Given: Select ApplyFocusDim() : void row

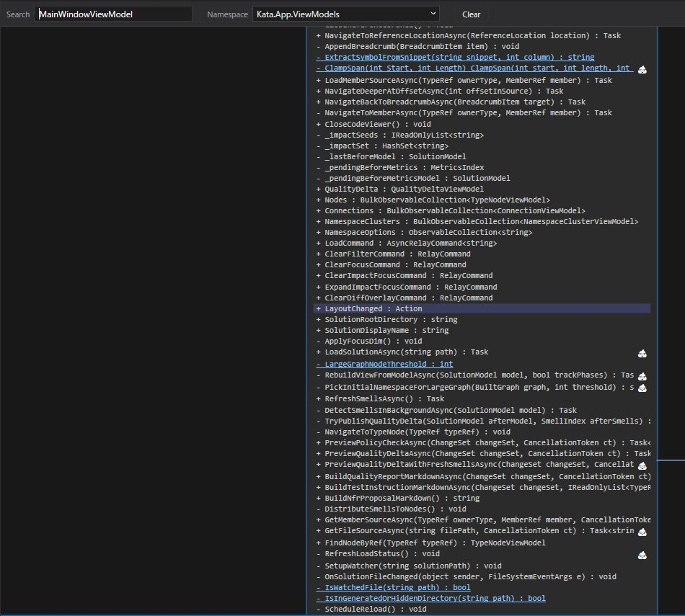Looking at the screenshot, I should [x=369, y=342].
